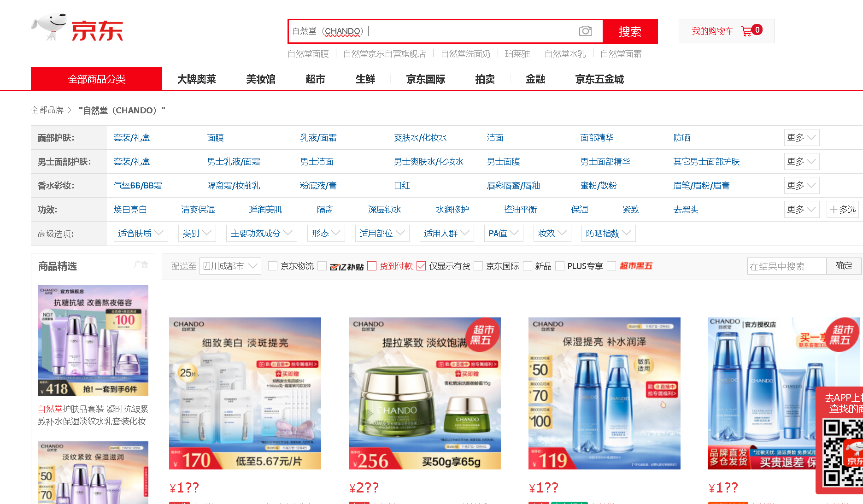Open 超市 nav item
863x504 pixels.
(315, 79)
